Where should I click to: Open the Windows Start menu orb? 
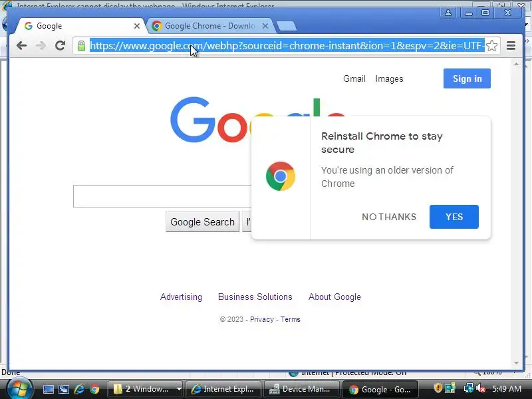pyautogui.click(x=19, y=389)
